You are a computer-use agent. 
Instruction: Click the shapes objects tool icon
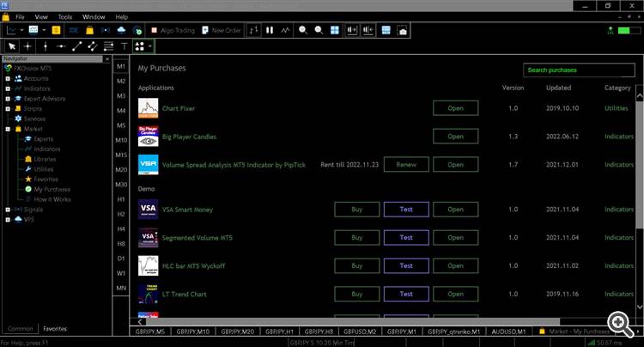click(x=140, y=46)
